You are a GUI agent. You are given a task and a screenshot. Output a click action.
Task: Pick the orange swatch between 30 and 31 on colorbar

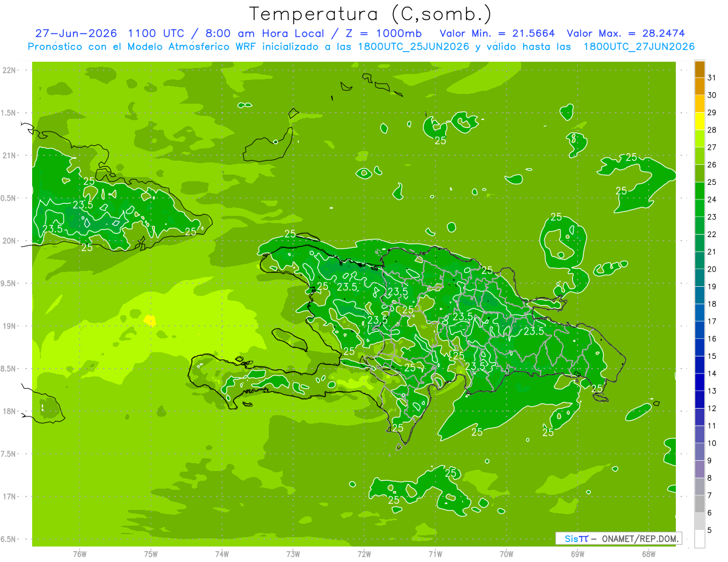pyautogui.click(x=699, y=87)
